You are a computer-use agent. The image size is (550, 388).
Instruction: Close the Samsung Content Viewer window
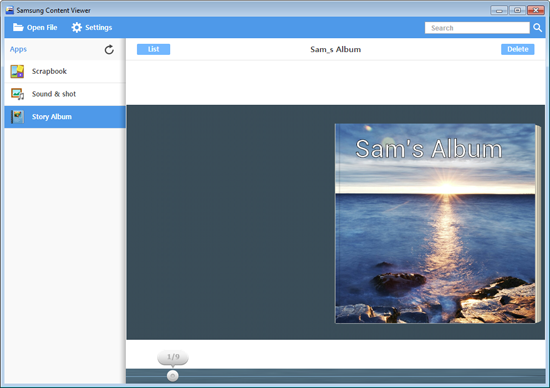536,10
